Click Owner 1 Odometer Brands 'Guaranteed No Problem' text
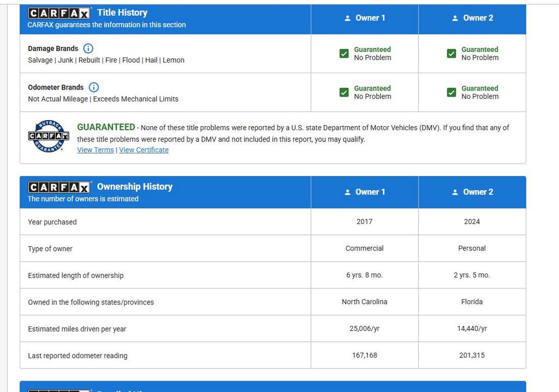Viewport: 559px width, 392px height. pyautogui.click(x=372, y=92)
